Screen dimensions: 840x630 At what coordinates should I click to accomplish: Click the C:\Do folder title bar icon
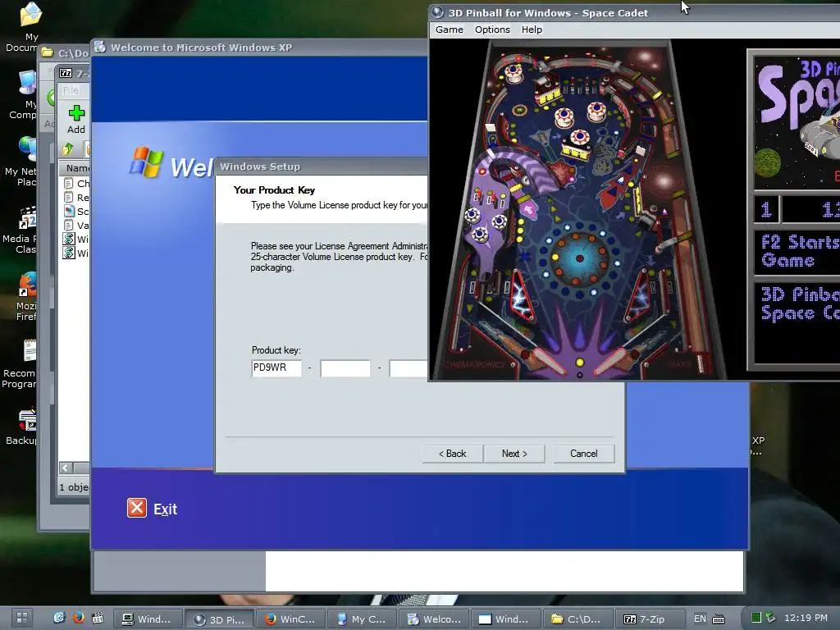pos(48,52)
